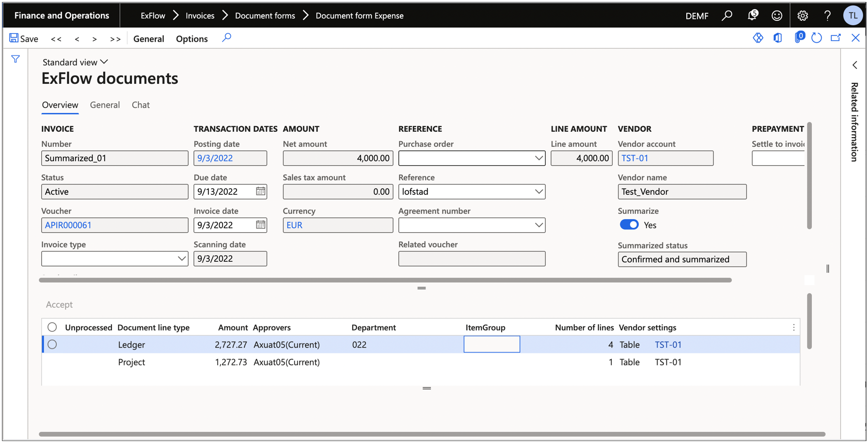Viewport: 868px width, 443px height.
Task: Click the header section horizontal scrollbar
Action: (x=385, y=280)
